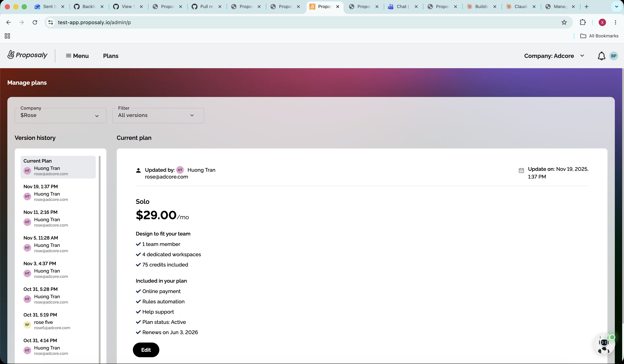This screenshot has height=364, width=624.
Task: Select the Oct 31, 5:19 PM rose five version
Action: click(58, 321)
